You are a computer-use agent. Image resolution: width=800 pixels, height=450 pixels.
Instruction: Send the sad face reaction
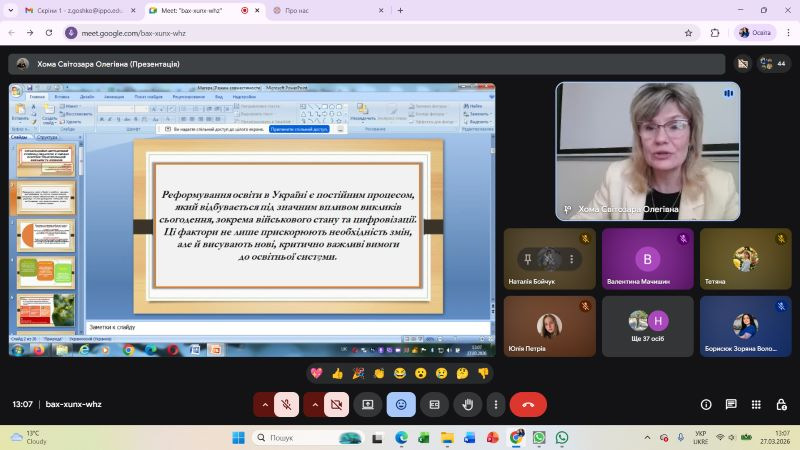coord(441,373)
